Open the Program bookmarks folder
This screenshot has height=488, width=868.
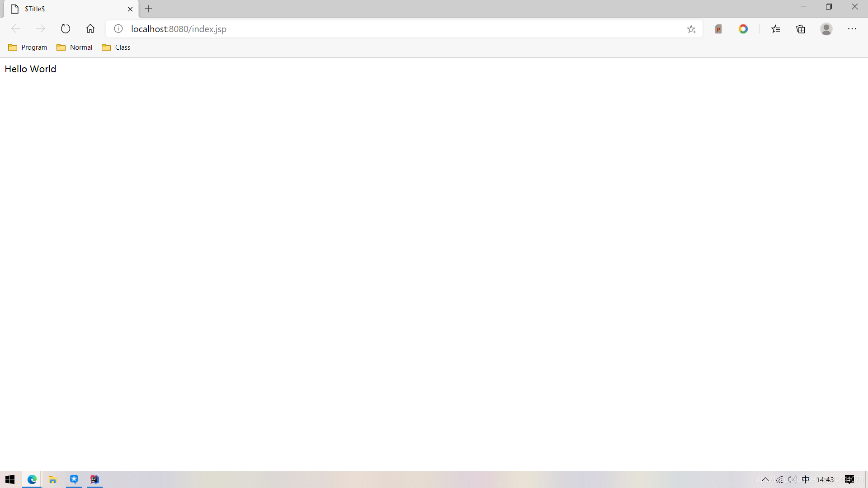28,47
